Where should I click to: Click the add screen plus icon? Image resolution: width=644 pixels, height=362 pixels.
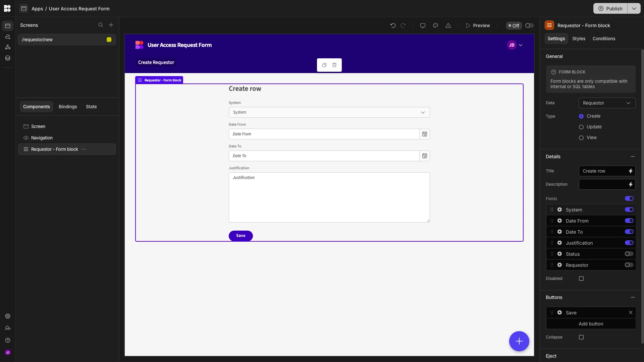111,25
